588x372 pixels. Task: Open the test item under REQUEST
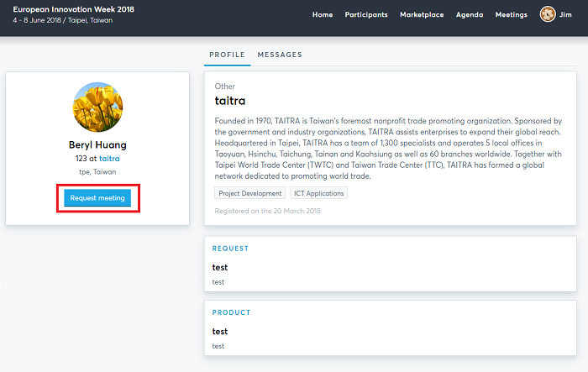click(220, 267)
